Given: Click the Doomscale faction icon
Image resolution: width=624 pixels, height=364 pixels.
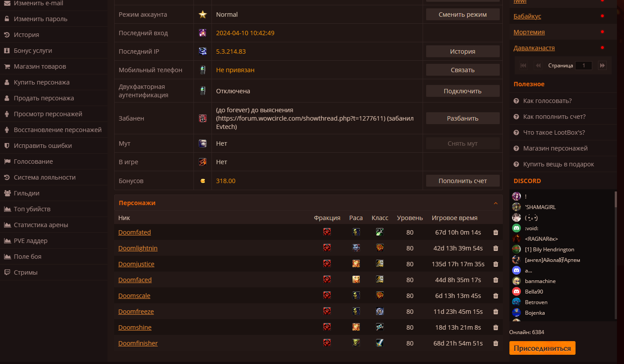Looking at the screenshot, I should pyautogui.click(x=327, y=296).
